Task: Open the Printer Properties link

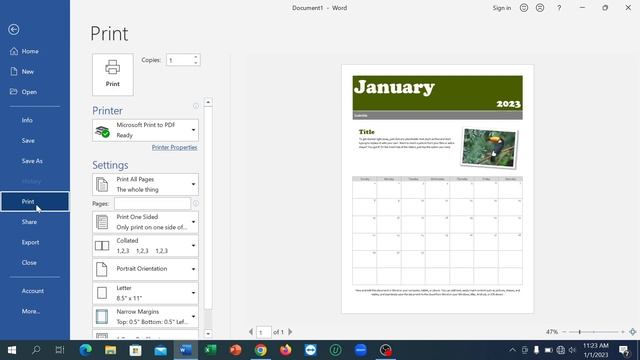Action: 174,147
